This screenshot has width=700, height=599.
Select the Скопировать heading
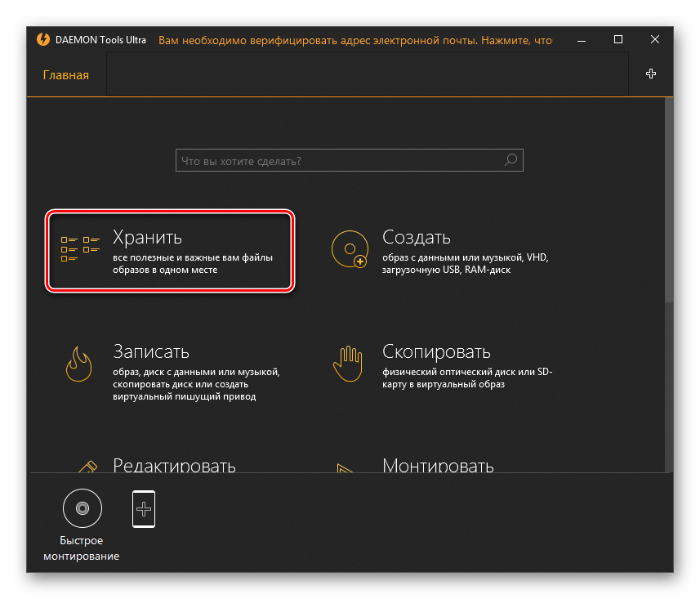click(x=436, y=351)
